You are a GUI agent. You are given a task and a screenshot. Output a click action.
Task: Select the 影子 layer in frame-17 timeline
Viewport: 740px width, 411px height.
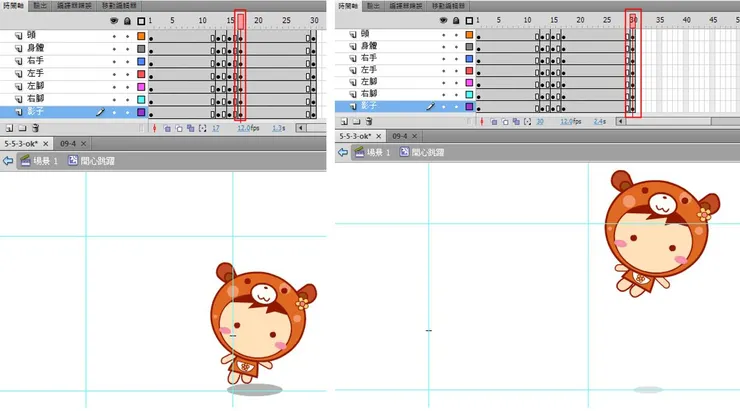[74, 112]
